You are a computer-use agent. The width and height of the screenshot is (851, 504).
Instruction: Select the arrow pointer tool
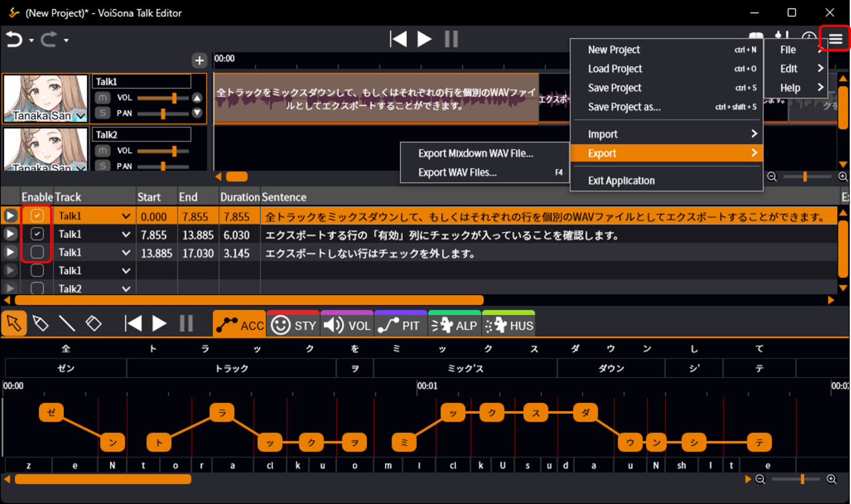pyautogui.click(x=14, y=324)
